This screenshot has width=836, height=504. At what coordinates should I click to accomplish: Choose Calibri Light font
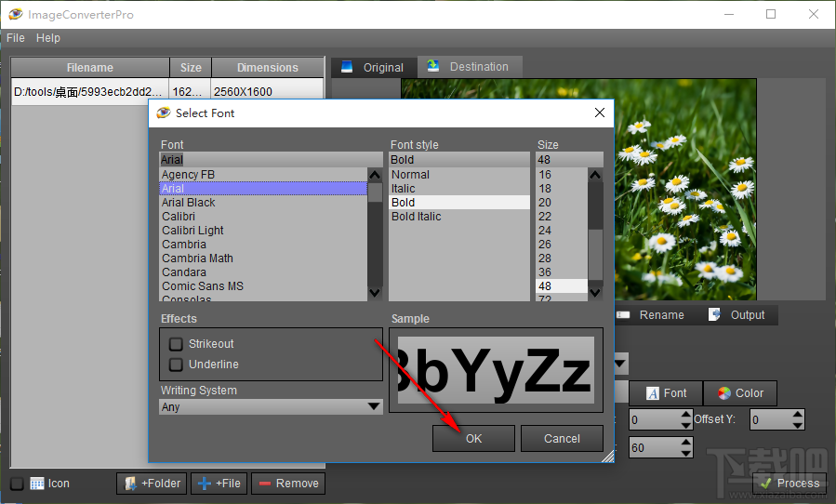[263, 231]
